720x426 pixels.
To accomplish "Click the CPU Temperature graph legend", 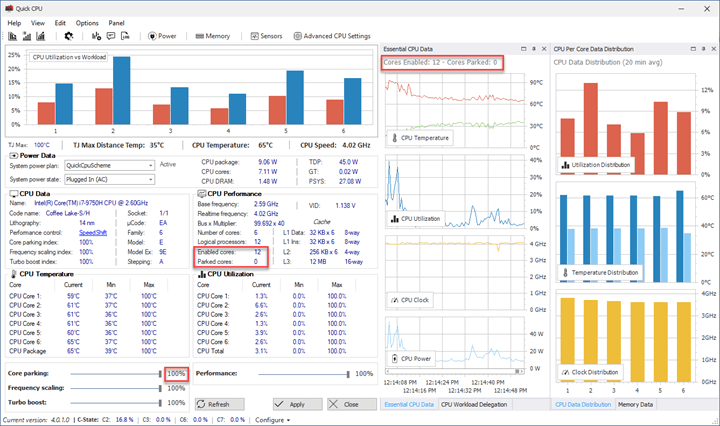I will [x=420, y=138].
